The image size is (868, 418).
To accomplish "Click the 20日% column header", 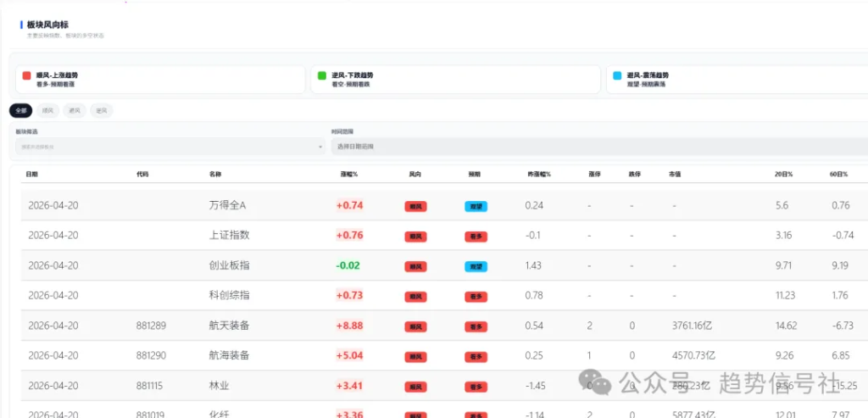I will [783, 175].
